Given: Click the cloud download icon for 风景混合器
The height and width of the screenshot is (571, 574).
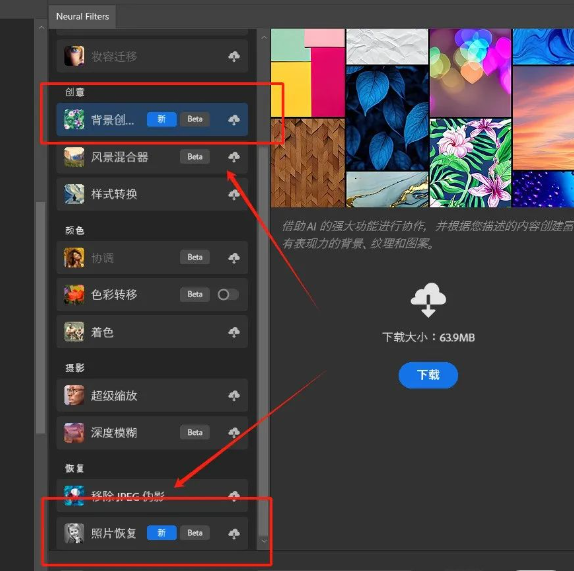Looking at the screenshot, I should click(x=234, y=157).
